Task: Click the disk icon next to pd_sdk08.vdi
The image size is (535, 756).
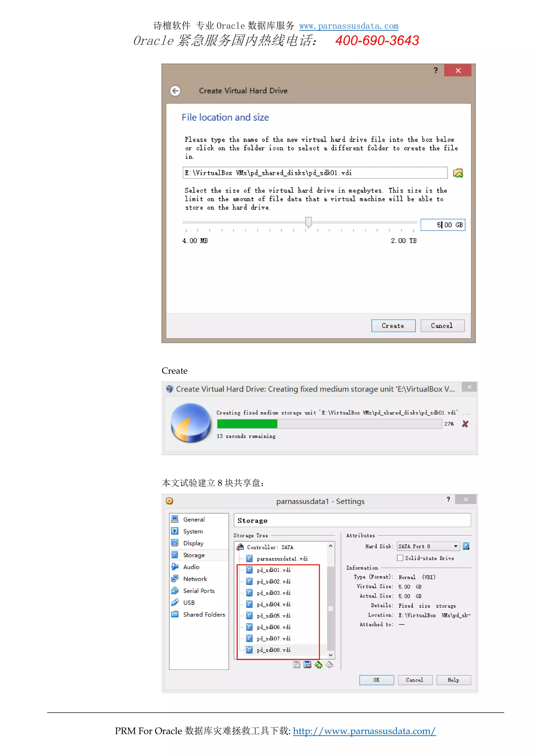Action: coord(249,650)
